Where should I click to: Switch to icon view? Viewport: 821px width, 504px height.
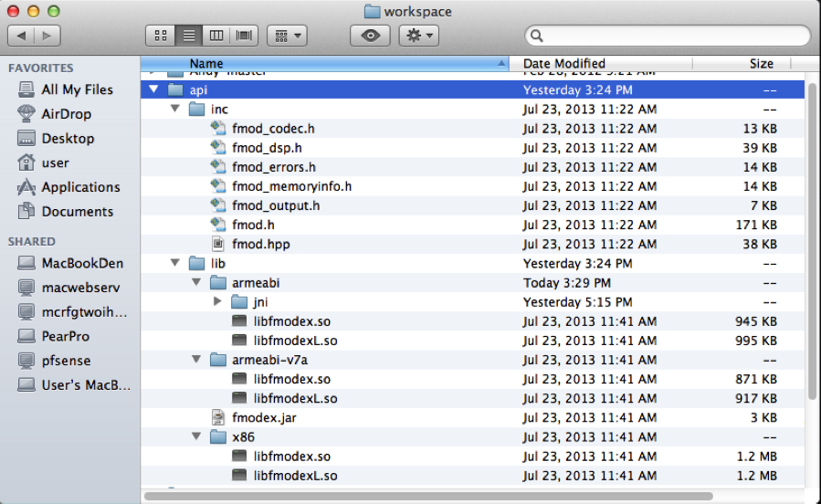pyautogui.click(x=161, y=36)
